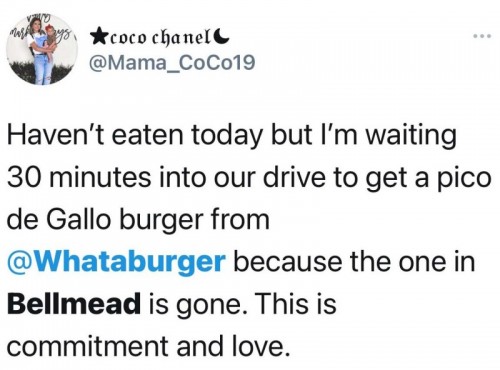
Task: Select the bold word Bellmead
Action: click(x=74, y=304)
